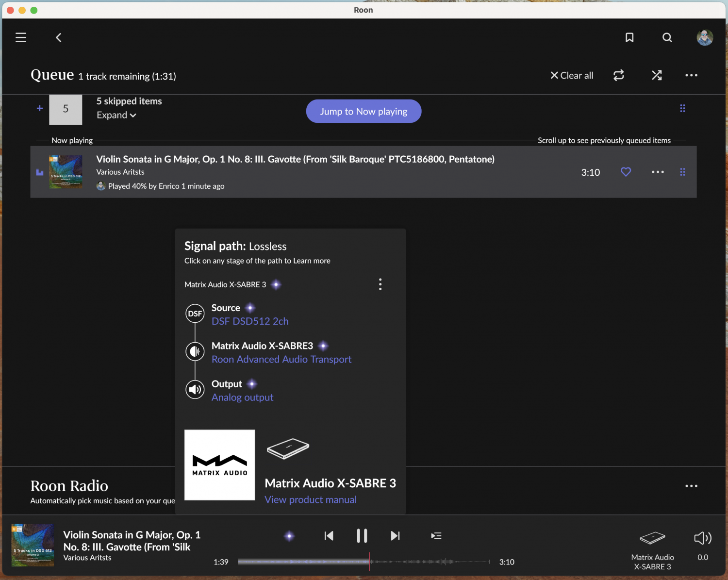Open View product manual link
This screenshot has width=728, height=580.
[311, 499]
